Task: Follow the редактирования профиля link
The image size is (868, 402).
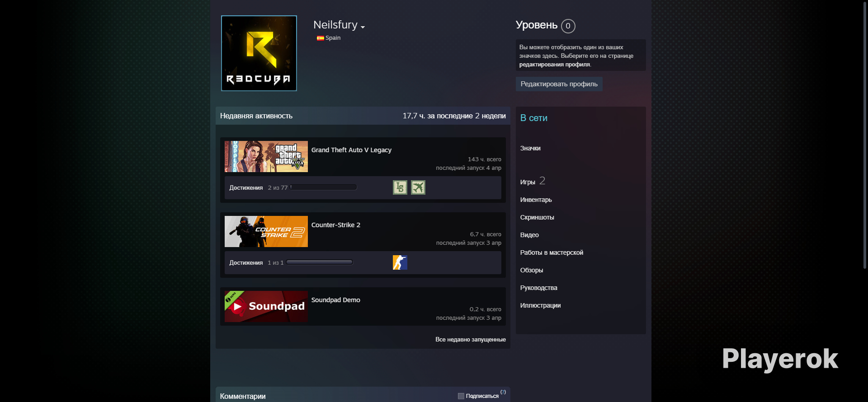Action: coord(555,65)
